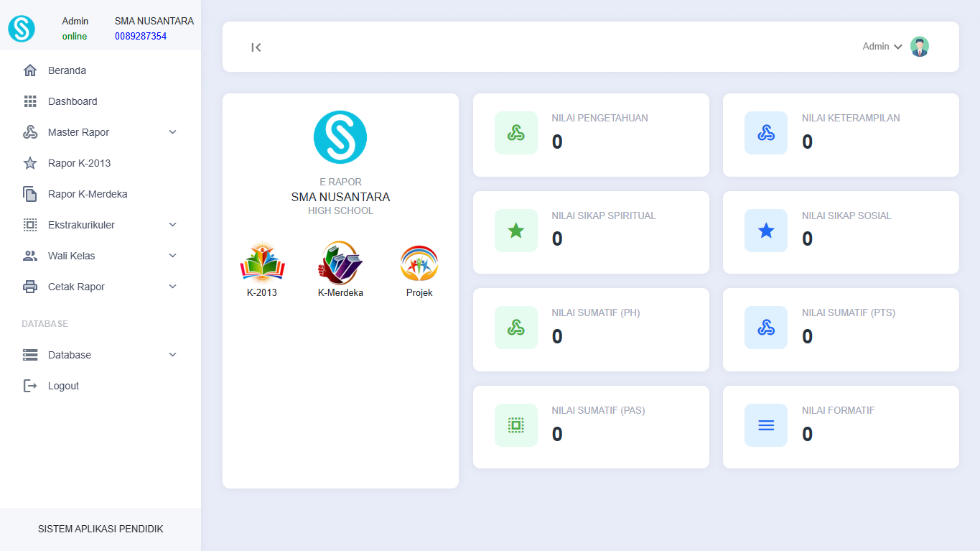The image size is (980, 551).
Task: Click the Nilai Formatif lines icon
Action: pyautogui.click(x=766, y=425)
